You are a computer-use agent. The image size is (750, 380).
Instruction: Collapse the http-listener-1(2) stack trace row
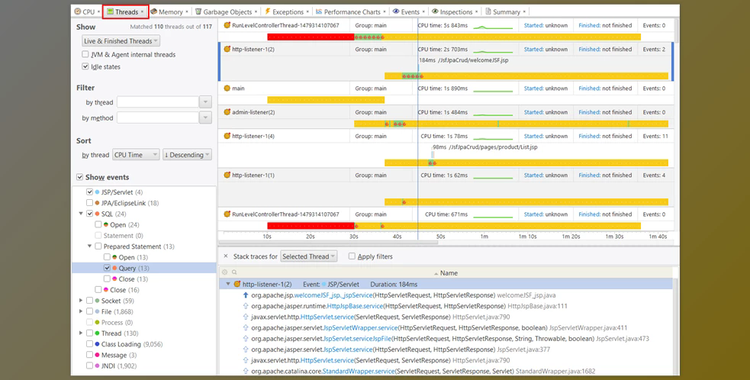[228, 284]
